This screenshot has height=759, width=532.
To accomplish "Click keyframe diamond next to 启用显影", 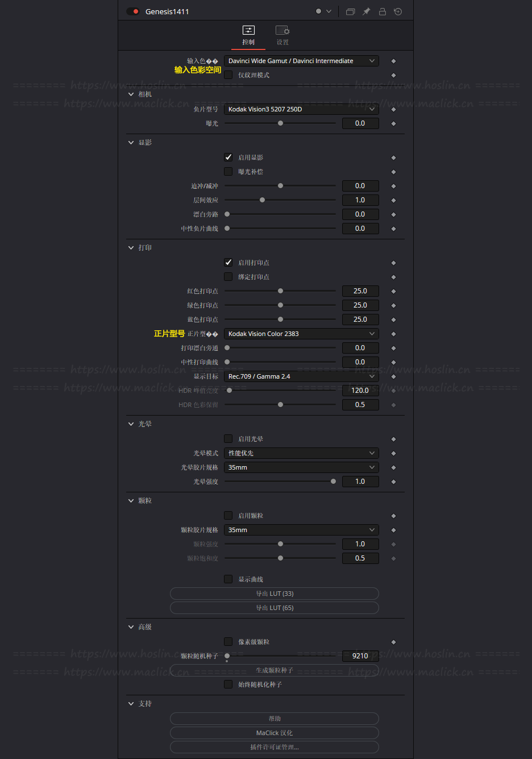I will tap(393, 157).
